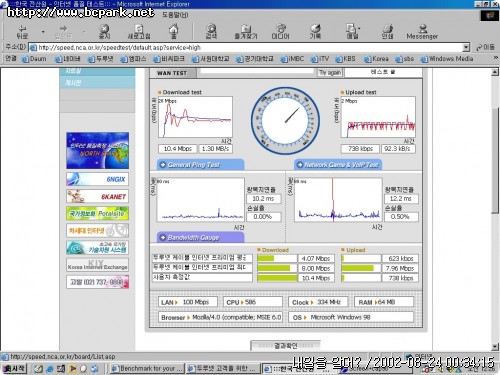Launch Messenger from the toolbar

(x=422, y=32)
